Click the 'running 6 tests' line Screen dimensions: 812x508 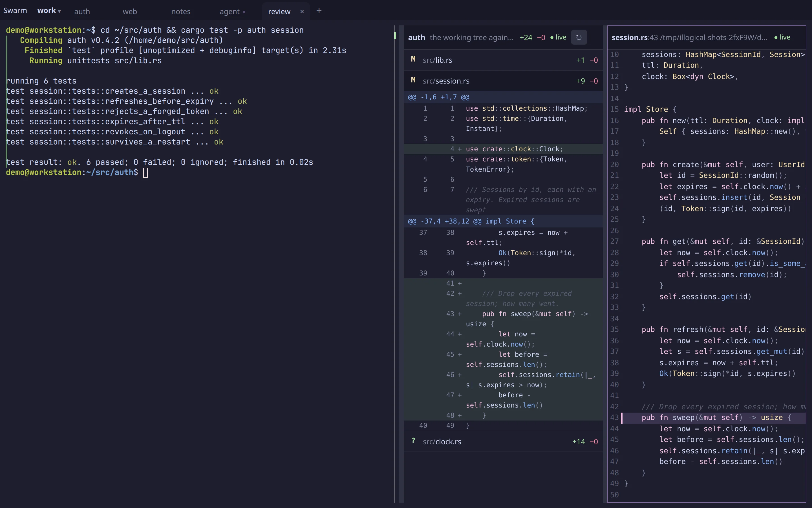41,81
